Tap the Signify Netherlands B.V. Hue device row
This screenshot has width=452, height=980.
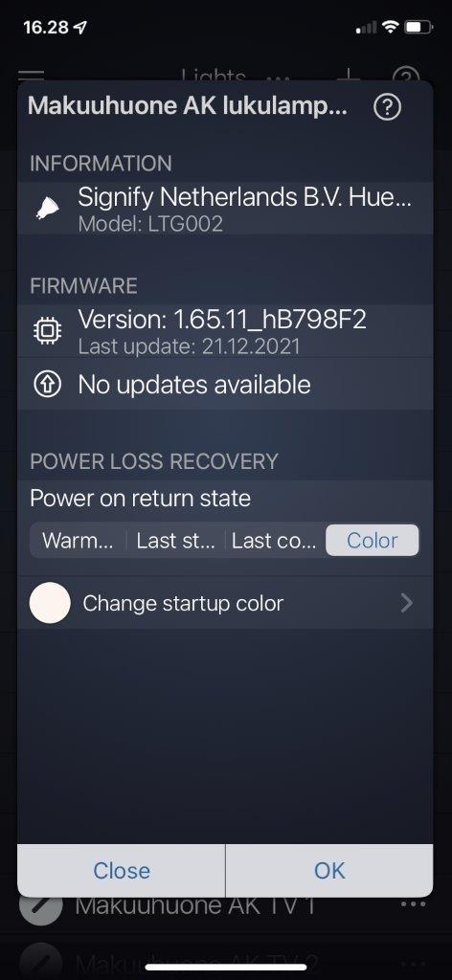[225, 208]
